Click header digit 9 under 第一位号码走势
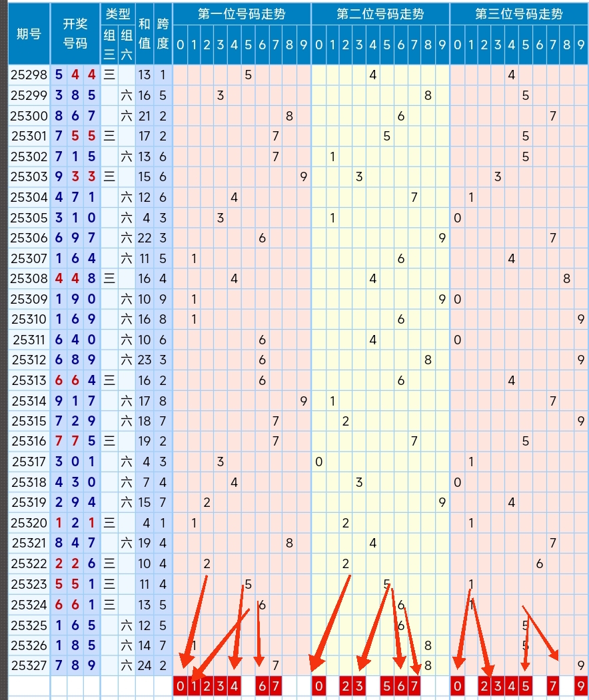 304,45
